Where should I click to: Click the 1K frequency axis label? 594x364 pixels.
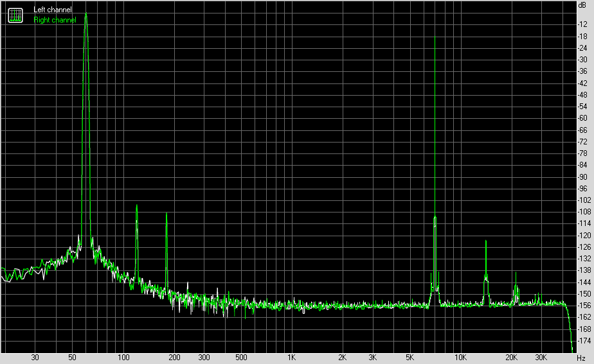pyautogui.click(x=291, y=358)
